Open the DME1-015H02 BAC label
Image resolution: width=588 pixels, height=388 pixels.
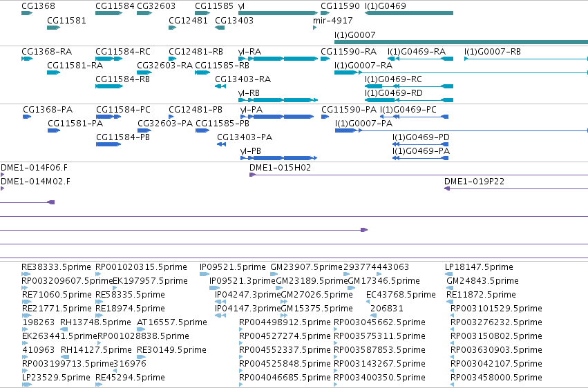280,168
